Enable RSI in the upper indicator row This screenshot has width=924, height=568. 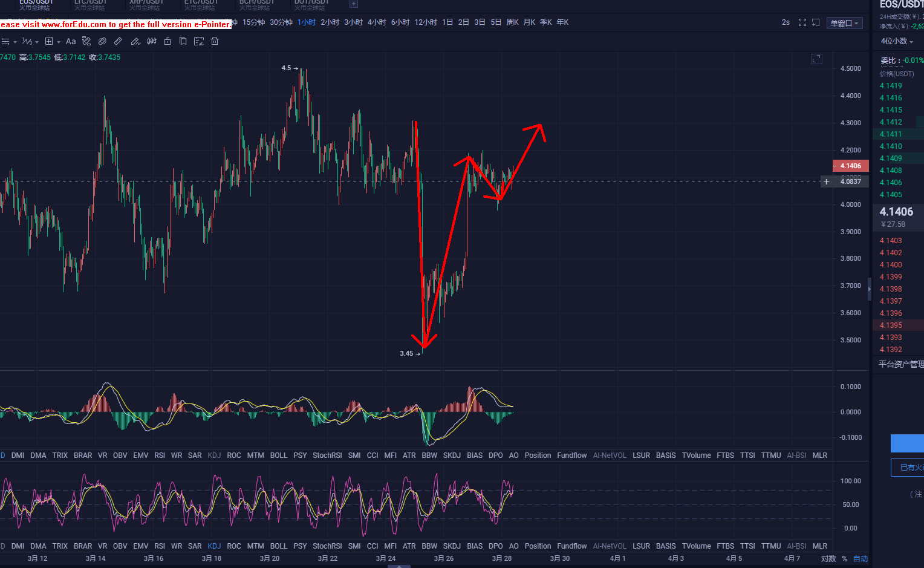point(160,455)
